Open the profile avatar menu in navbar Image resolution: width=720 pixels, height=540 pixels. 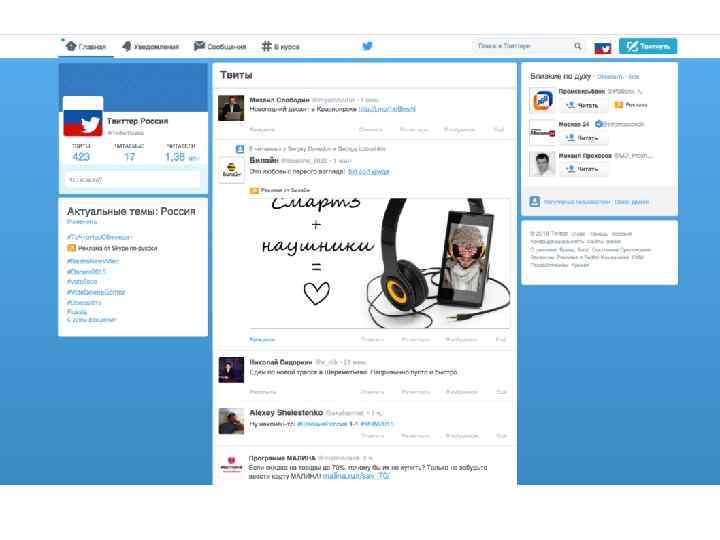(602, 47)
